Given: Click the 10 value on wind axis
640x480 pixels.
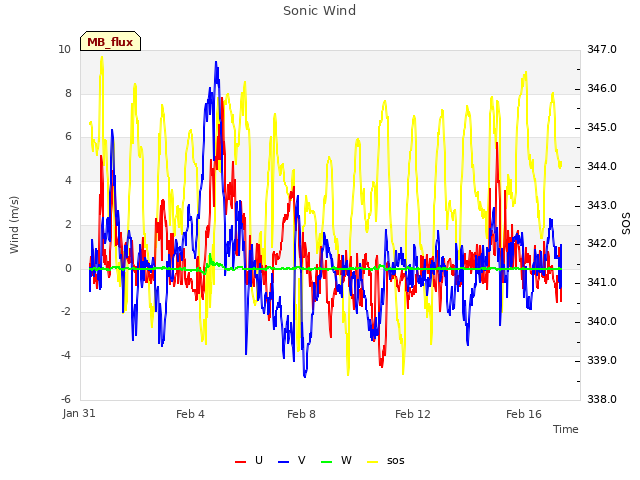Looking at the screenshot, I should (x=64, y=49).
